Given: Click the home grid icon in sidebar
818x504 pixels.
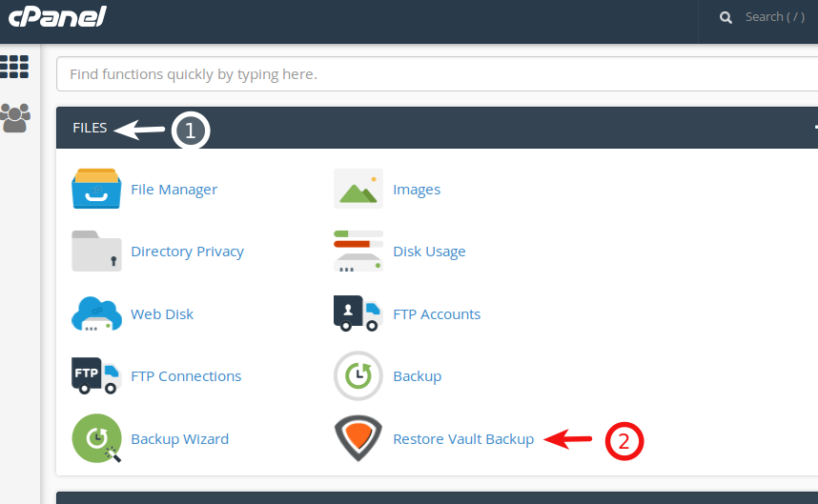Looking at the screenshot, I should click(x=14, y=67).
